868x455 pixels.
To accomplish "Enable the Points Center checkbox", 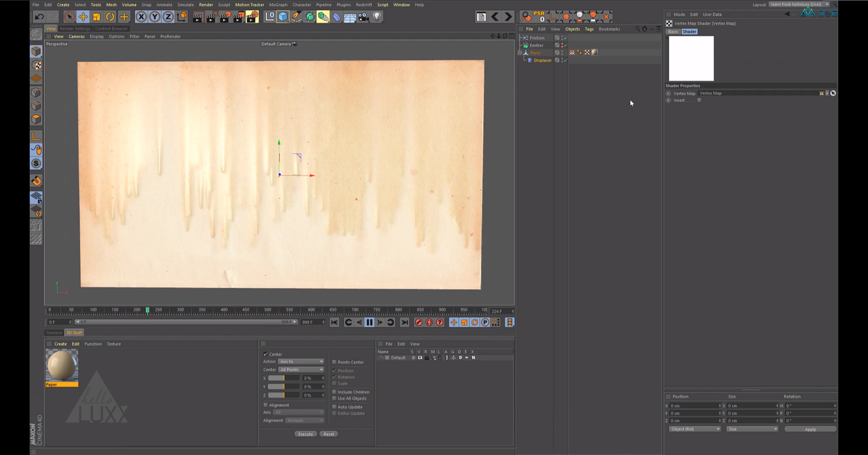I will 335,362.
